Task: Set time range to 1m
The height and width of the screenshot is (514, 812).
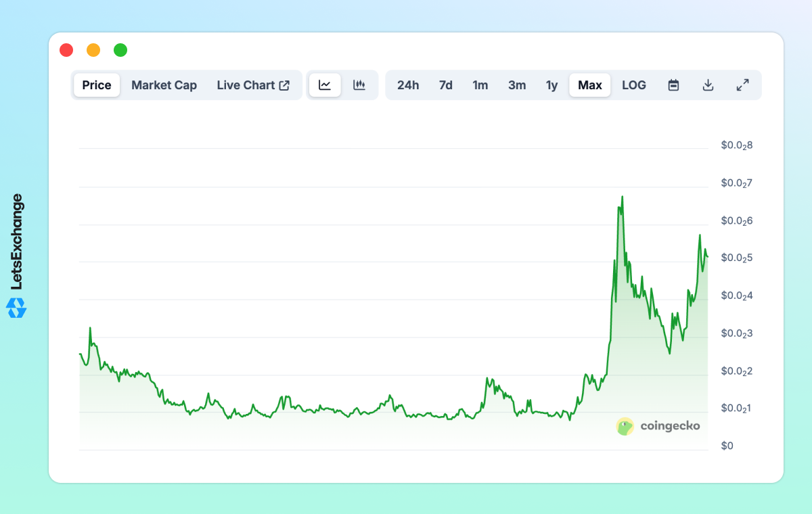Action: pos(480,85)
